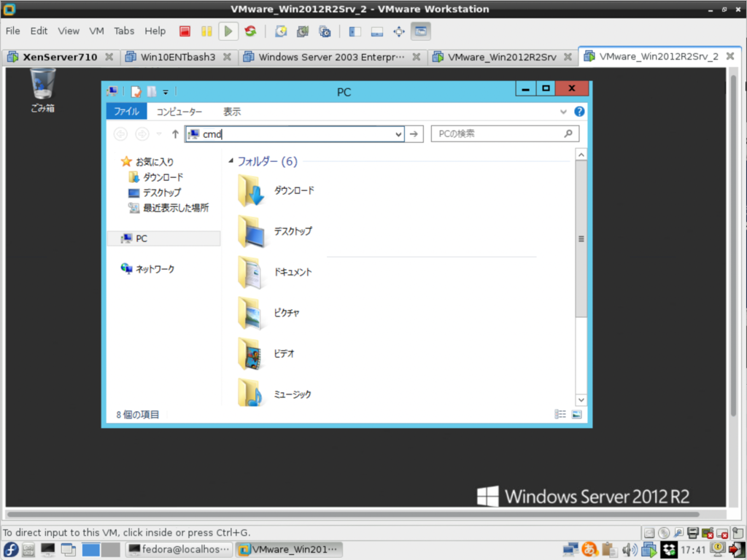
Task: Open the ピクチャ folder
Action: pos(268,313)
